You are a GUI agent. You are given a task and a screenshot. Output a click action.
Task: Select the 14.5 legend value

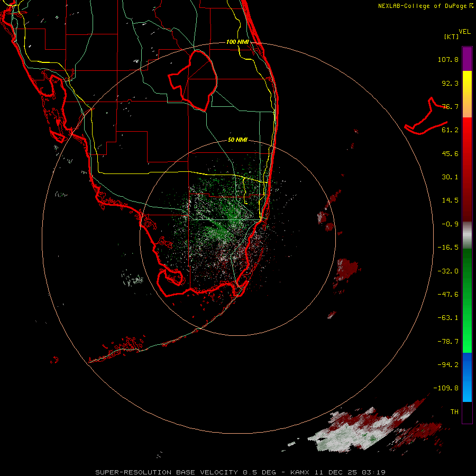tap(450, 200)
